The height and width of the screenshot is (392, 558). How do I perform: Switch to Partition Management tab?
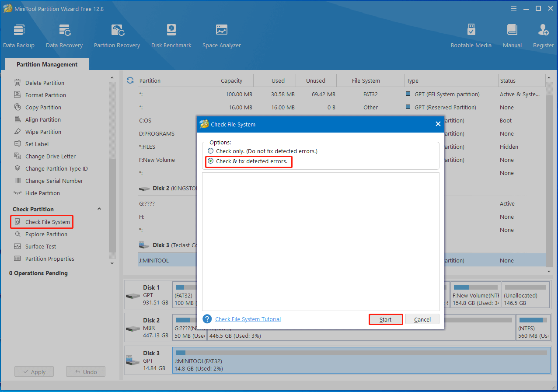47,64
